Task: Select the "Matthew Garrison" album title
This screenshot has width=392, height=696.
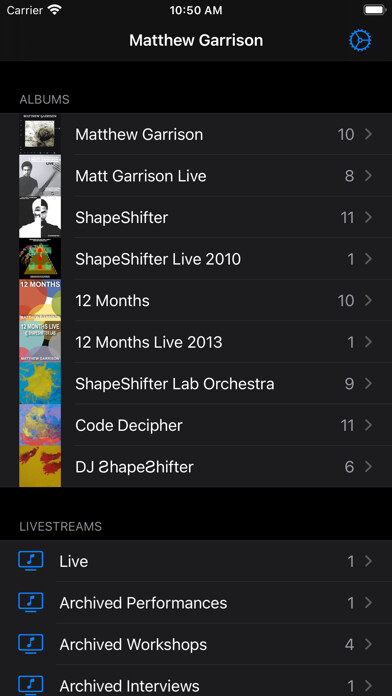Action: pyautogui.click(x=139, y=134)
